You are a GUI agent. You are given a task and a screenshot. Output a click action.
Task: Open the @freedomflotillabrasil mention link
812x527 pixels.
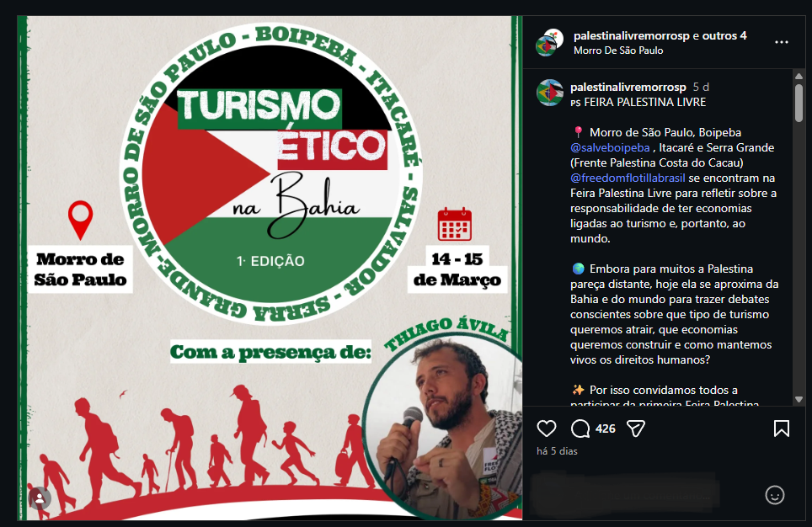point(628,178)
